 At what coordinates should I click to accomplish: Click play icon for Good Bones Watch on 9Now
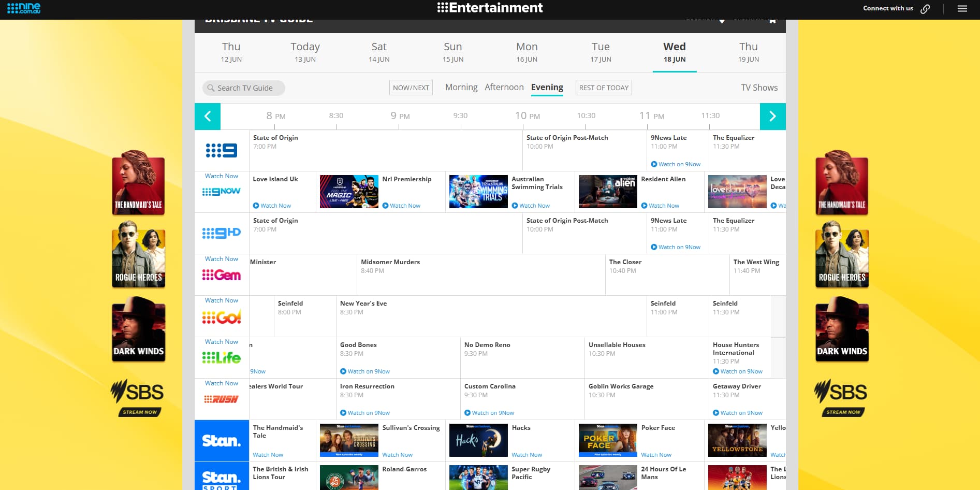point(343,371)
